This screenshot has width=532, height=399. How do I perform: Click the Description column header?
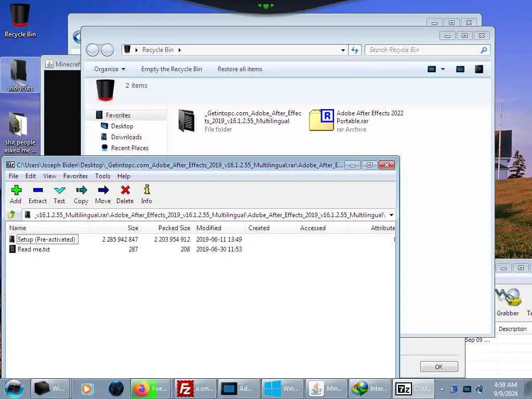[512, 329]
